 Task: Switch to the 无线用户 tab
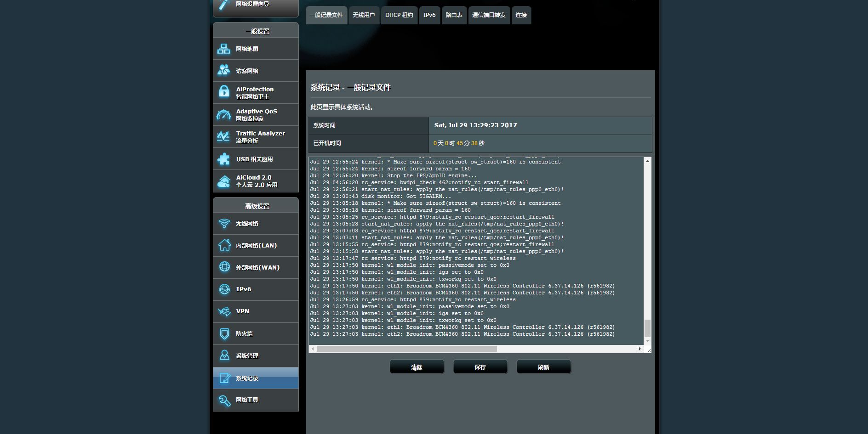(364, 15)
